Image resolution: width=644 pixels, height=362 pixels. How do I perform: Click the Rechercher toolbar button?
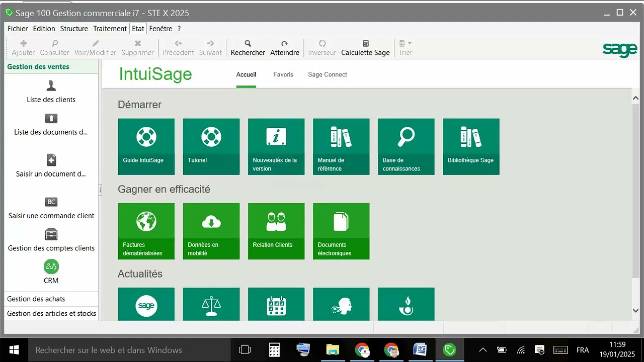click(248, 48)
